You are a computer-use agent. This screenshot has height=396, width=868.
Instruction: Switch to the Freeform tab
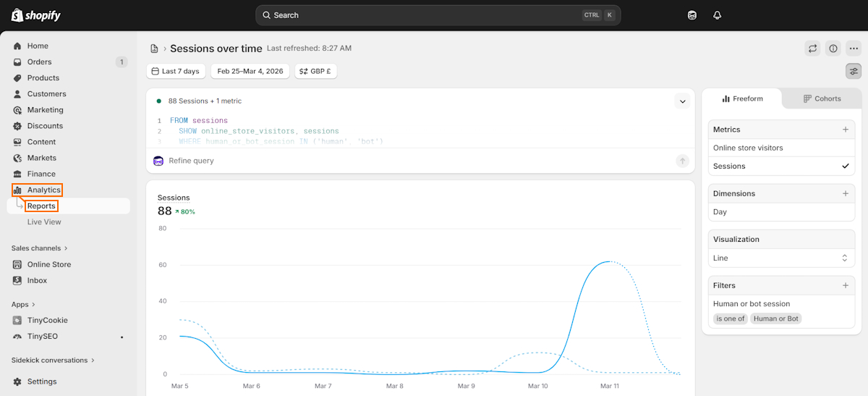coord(742,98)
